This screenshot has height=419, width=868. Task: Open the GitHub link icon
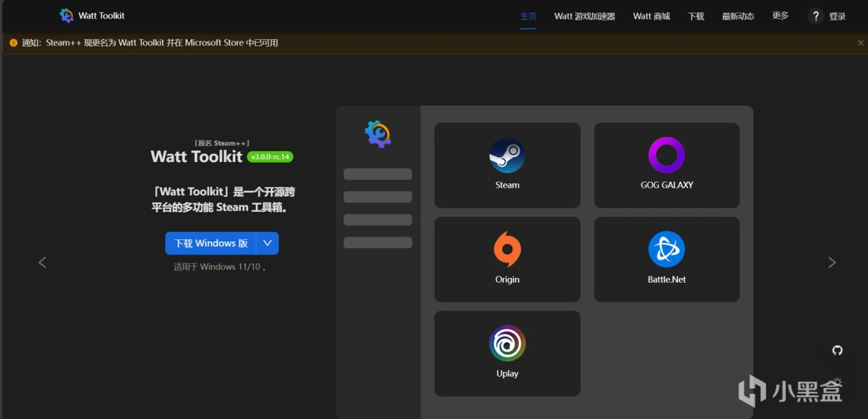click(x=837, y=350)
